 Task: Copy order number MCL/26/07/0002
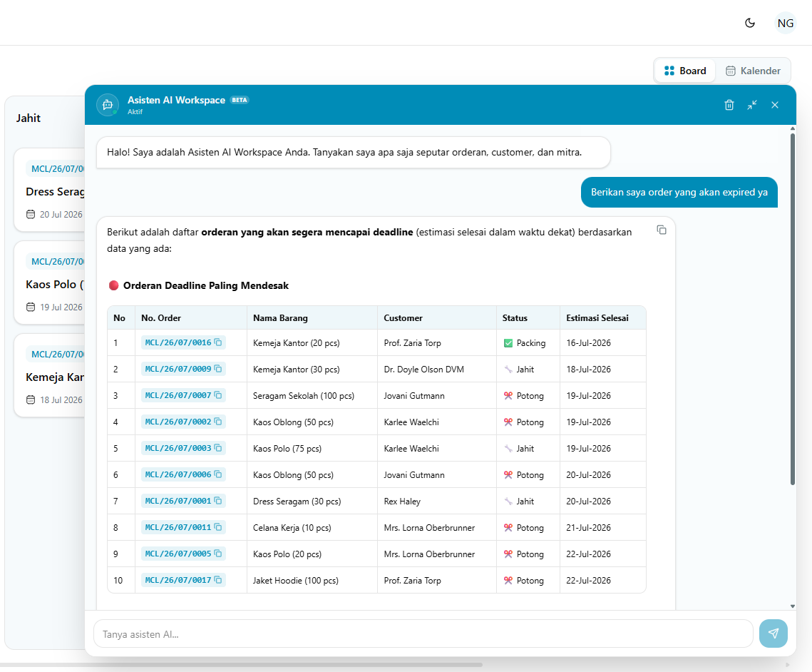coord(218,422)
